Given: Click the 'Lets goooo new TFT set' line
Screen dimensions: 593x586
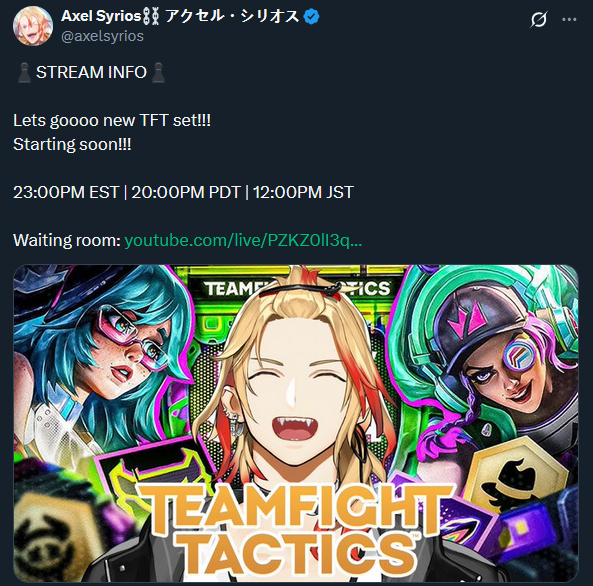Looking at the screenshot, I should (x=112, y=121).
